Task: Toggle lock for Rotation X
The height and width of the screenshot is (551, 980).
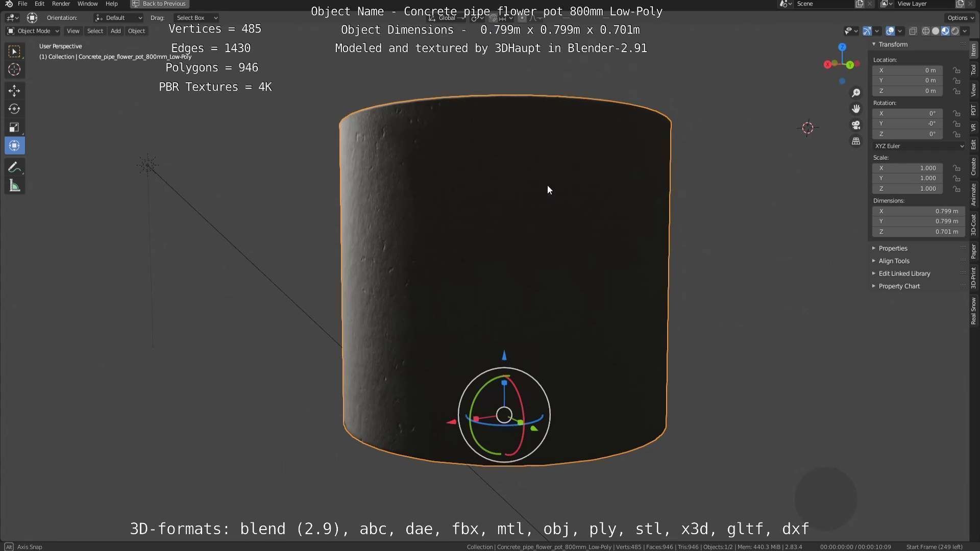Action: pos(957,113)
